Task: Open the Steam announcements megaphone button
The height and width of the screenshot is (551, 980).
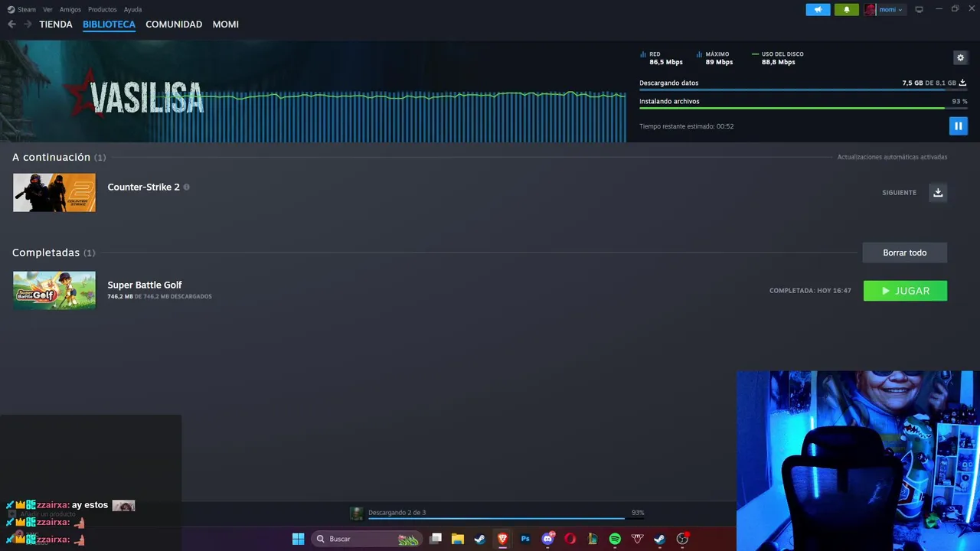Action: [x=818, y=9]
